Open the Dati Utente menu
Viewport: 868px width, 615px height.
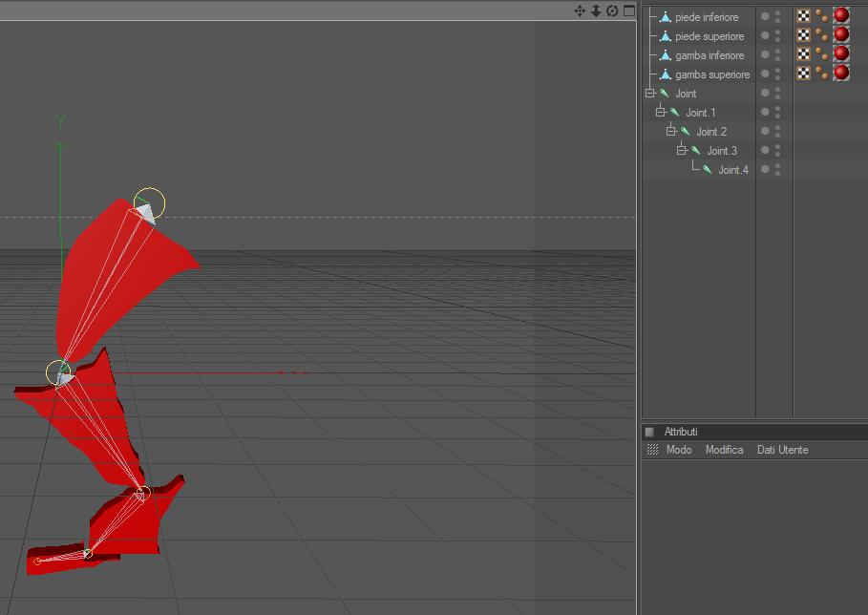(x=782, y=450)
